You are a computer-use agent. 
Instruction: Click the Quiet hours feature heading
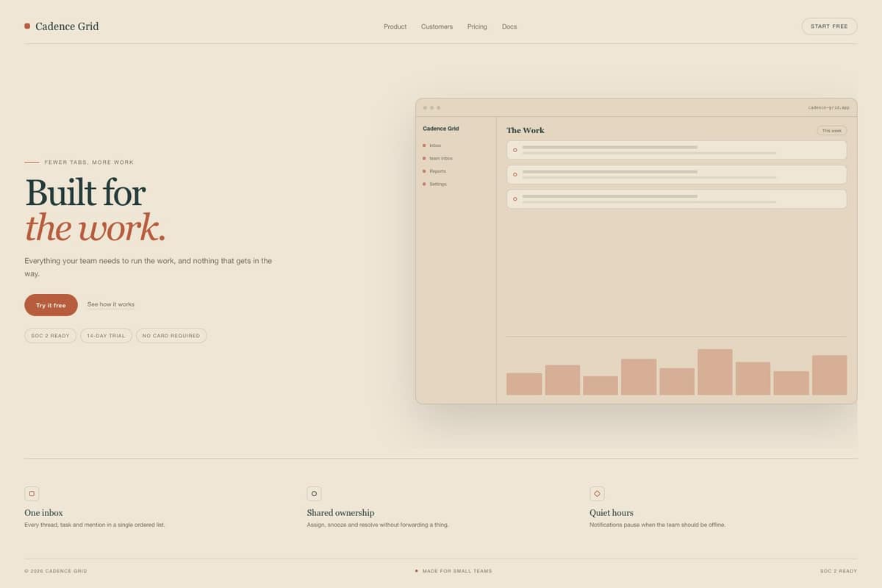[x=612, y=512]
